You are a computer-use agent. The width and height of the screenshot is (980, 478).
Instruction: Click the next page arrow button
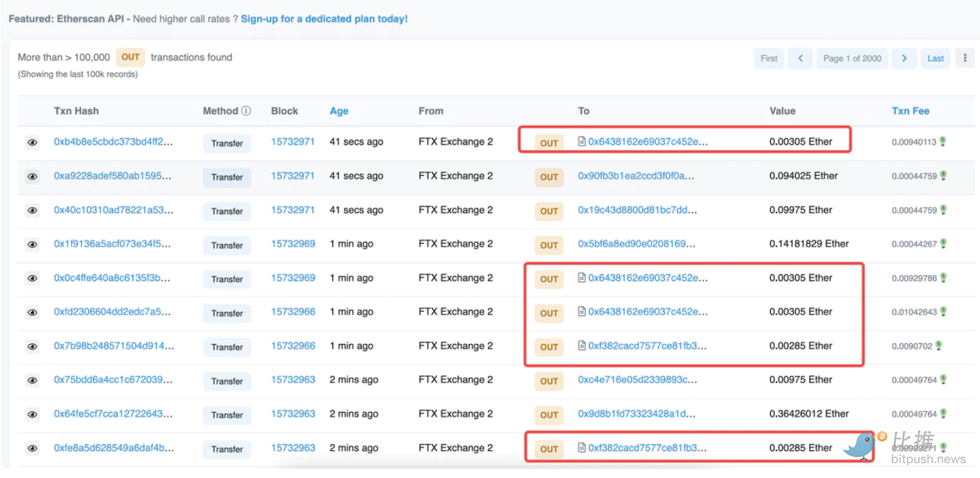[x=904, y=58]
